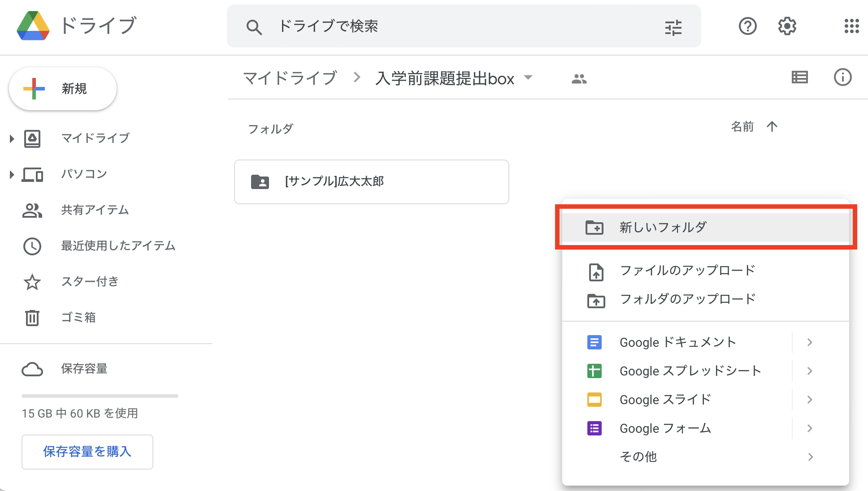This screenshot has height=491, width=868.
Task: Click the trash can icon for ゴミ箱
Action: tap(32, 318)
